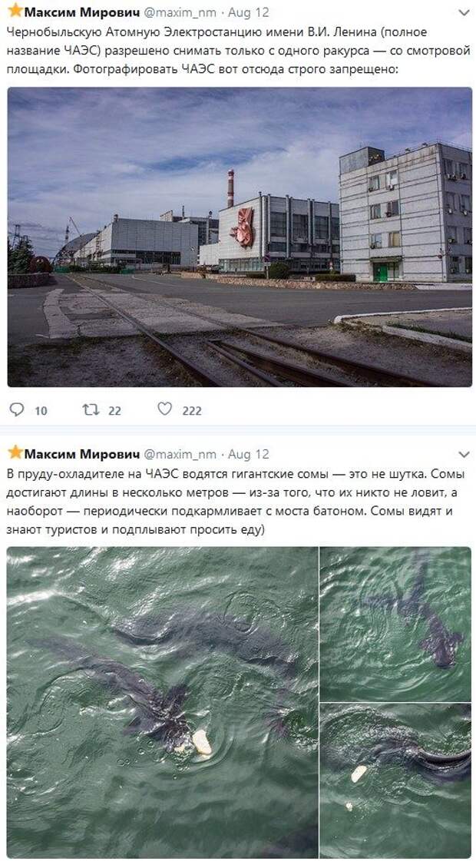Open Максим Мирович profile from first tweet
This screenshot has height=868, width=476.
82,12
